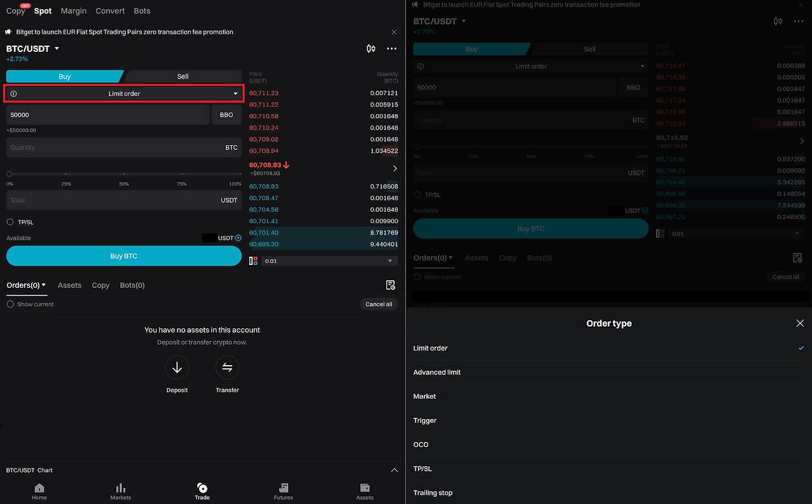The height and width of the screenshot is (504, 812).
Task: Change order book layout using the red-green icon, left panel
Action: click(x=254, y=261)
